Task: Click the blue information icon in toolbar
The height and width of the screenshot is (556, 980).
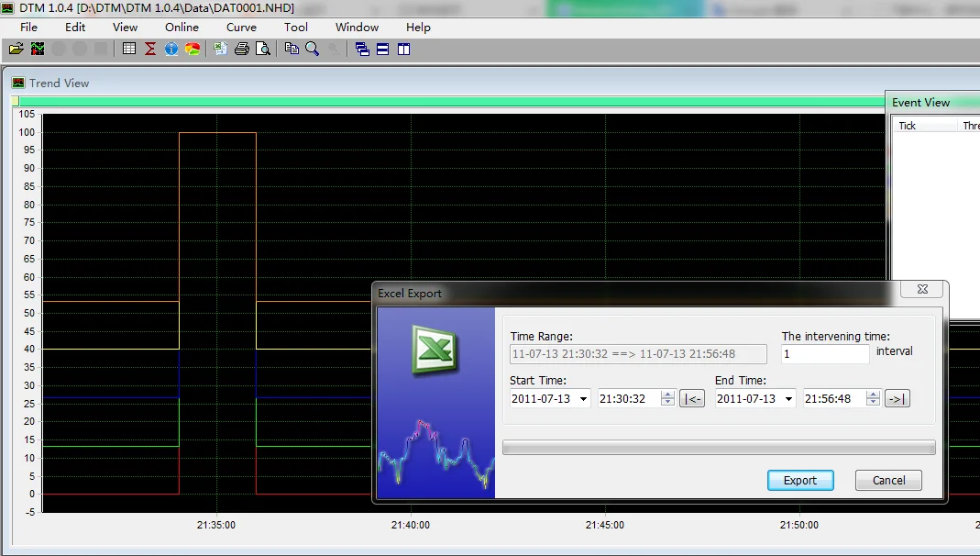Action: coord(171,49)
